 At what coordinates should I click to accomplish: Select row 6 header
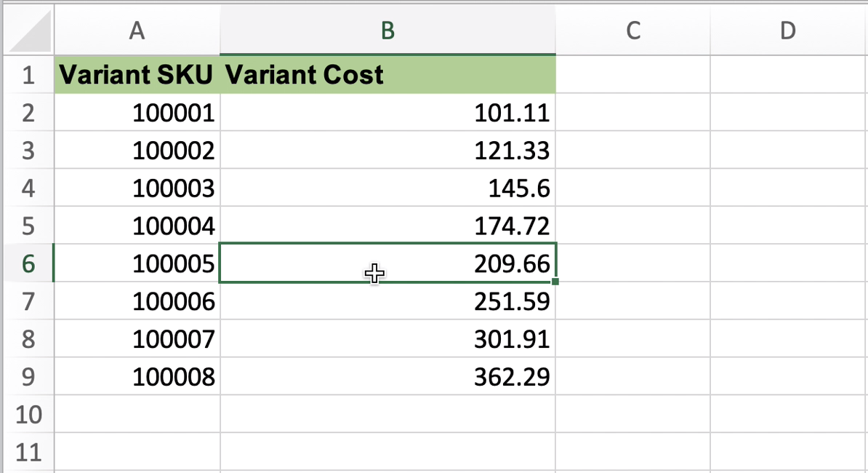pos(28,263)
